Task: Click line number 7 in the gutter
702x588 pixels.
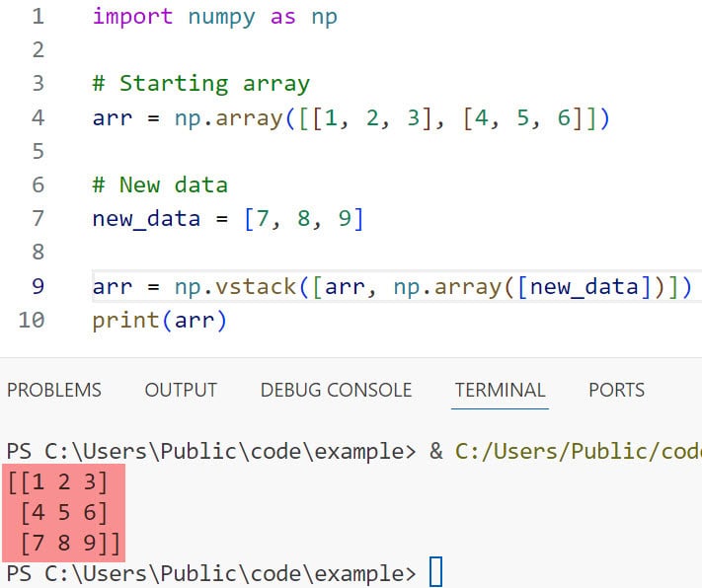Action: point(39,219)
